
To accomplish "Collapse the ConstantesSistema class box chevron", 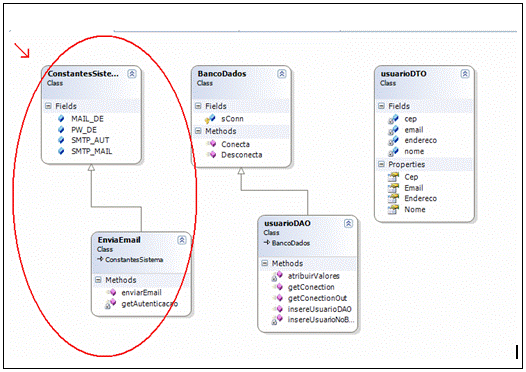I will (x=132, y=74).
